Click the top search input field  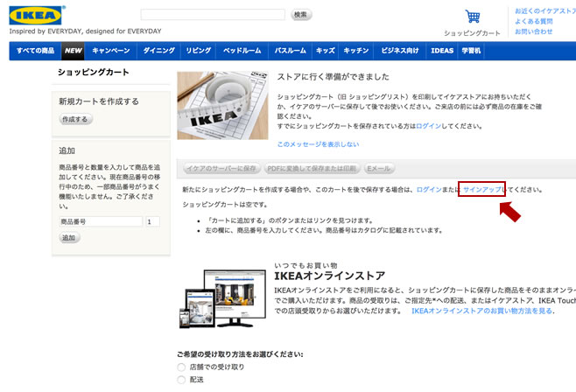213,15
